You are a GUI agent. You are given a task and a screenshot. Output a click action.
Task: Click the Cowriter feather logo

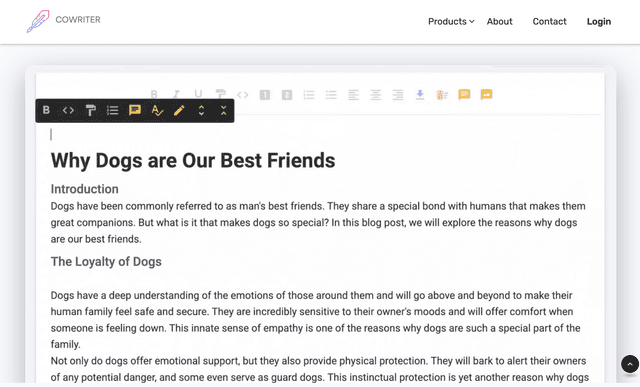click(38, 21)
